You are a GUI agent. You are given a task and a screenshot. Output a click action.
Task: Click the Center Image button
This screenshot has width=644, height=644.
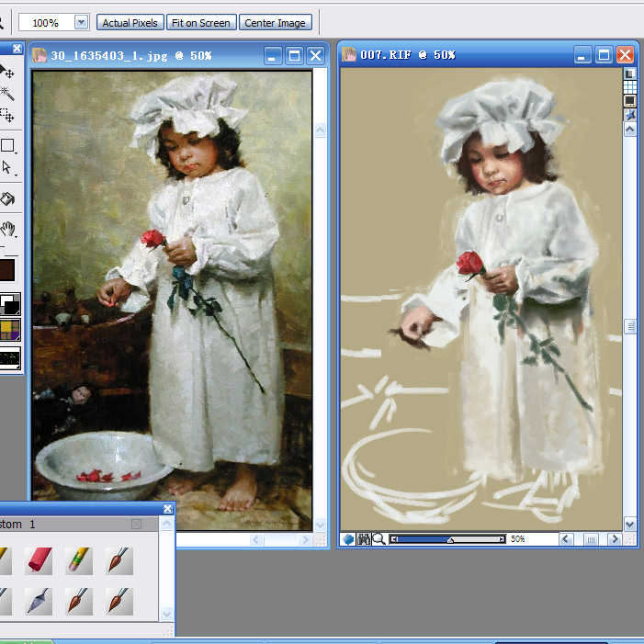coord(275,23)
